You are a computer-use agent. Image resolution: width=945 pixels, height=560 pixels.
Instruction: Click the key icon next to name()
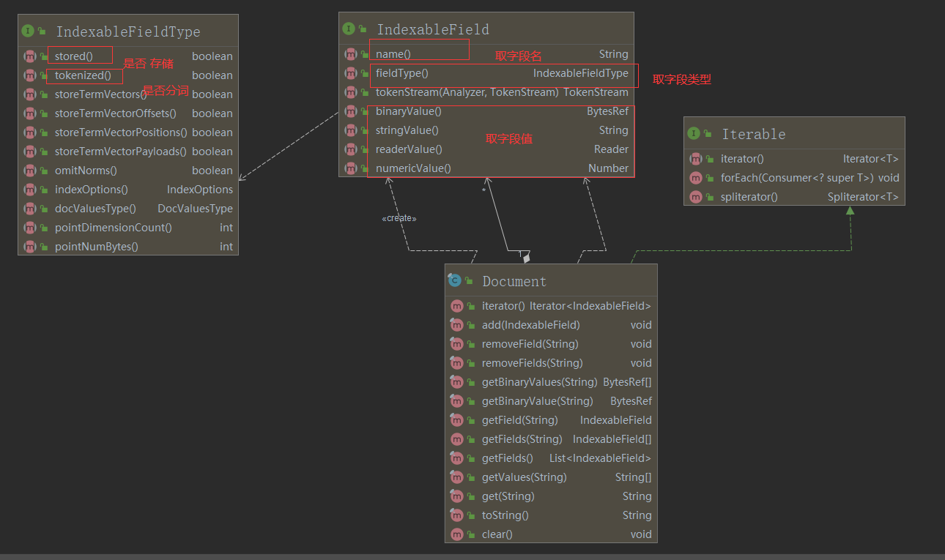pyautogui.click(x=366, y=53)
